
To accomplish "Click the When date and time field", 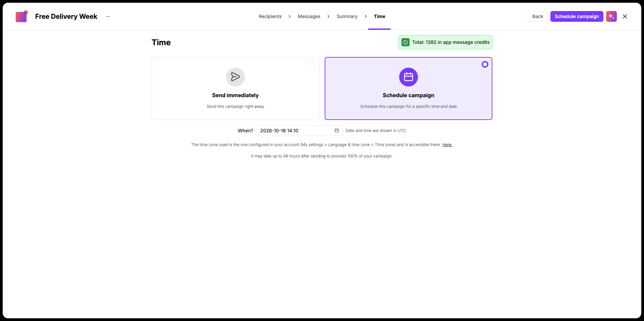I will point(299,131).
